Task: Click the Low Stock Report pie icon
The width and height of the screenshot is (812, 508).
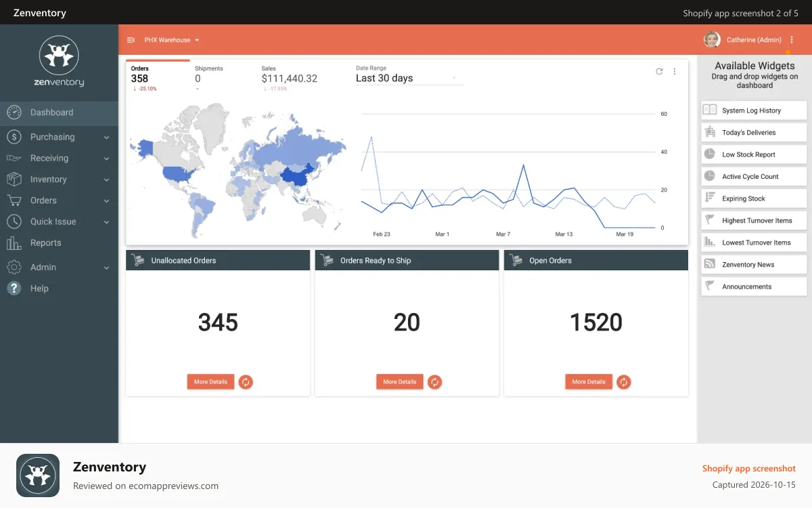Action: (710, 154)
